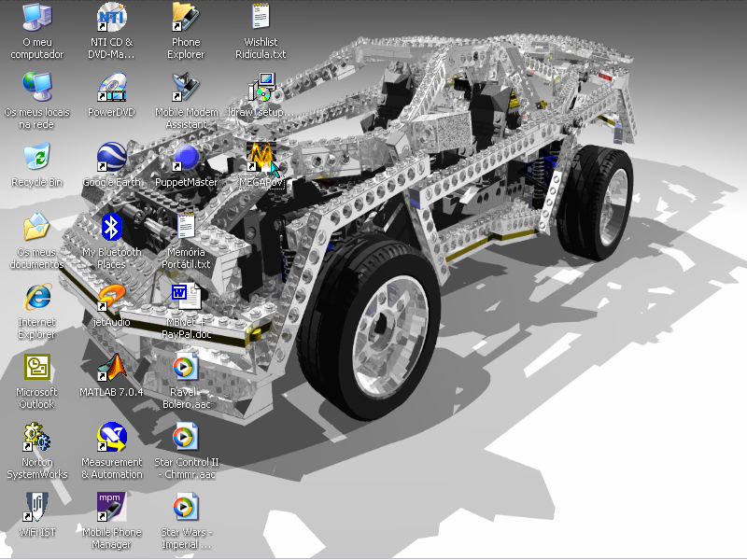Viewport: 747px width, 560px height.
Task: Select the ldraw_setup installer icon
Action: (x=261, y=88)
